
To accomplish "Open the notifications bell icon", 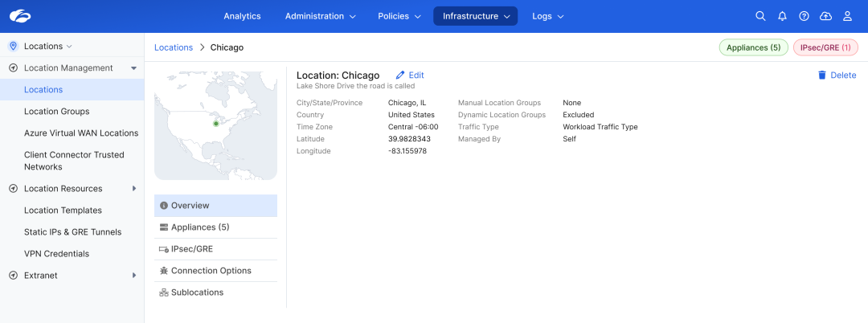I will click(782, 16).
